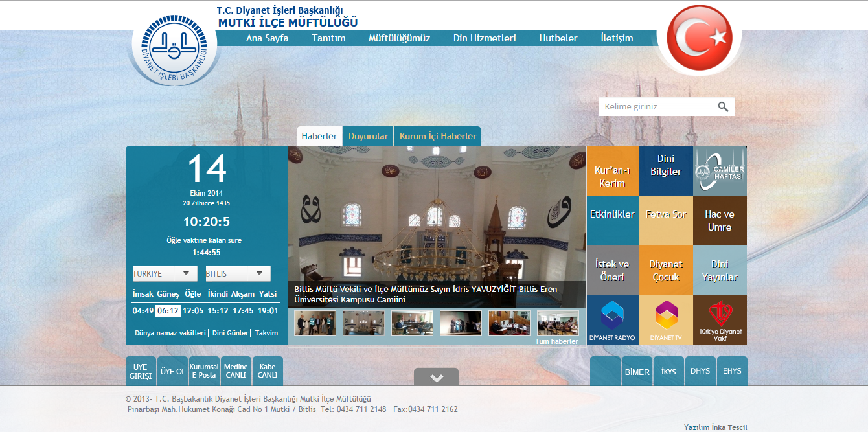Viewport: 868px width, 432px height.
Task: Click the Tüm haberler link
Action: pyautogui.click(x=556, y=341)
